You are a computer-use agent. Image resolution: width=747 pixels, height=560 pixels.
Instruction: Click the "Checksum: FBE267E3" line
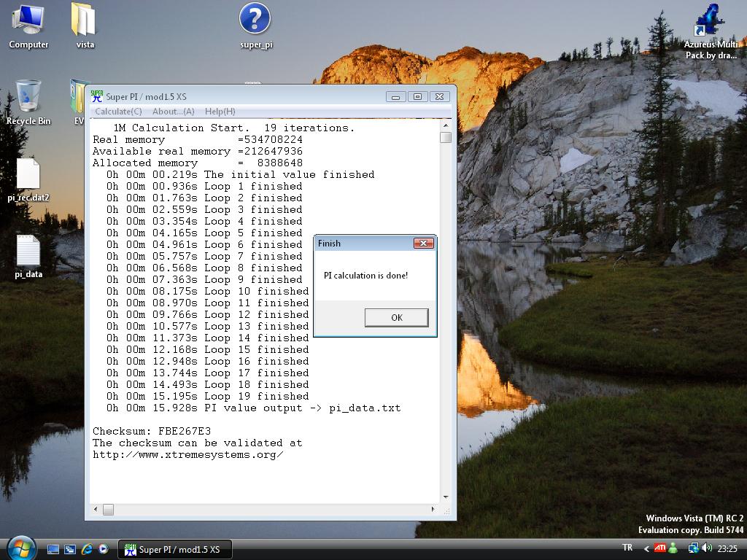[152, 432]
